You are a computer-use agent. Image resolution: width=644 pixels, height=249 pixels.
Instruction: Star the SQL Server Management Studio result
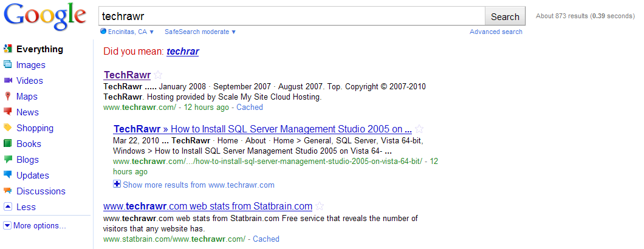419,129
